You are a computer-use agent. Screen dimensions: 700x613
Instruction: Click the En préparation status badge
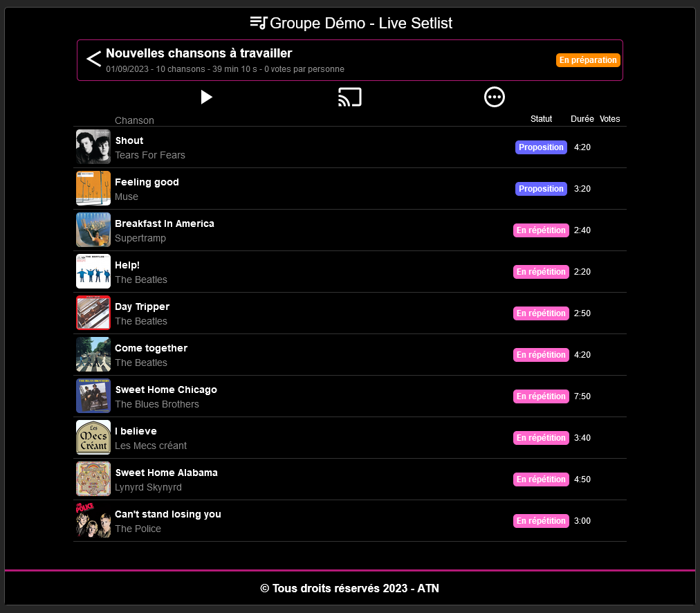click(x=588, y=60)
